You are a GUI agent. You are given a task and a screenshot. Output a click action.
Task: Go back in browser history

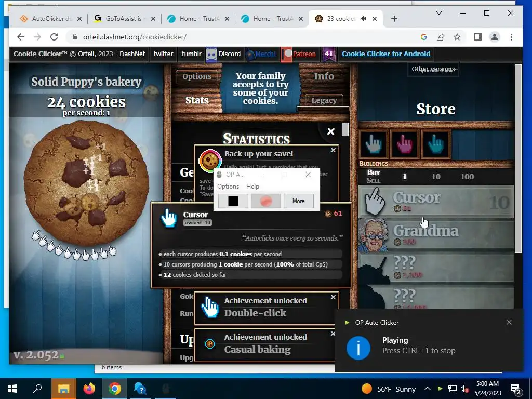click(x=21, y=37)
